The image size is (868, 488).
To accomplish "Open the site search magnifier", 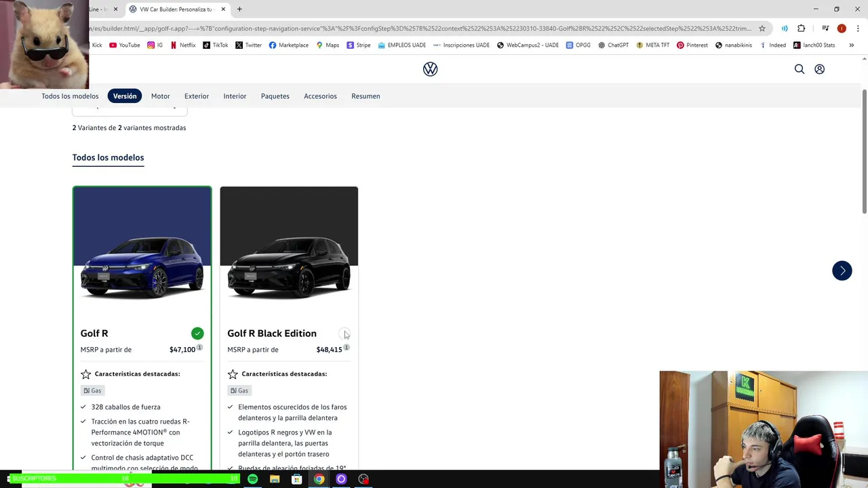I will coord(800,69).
